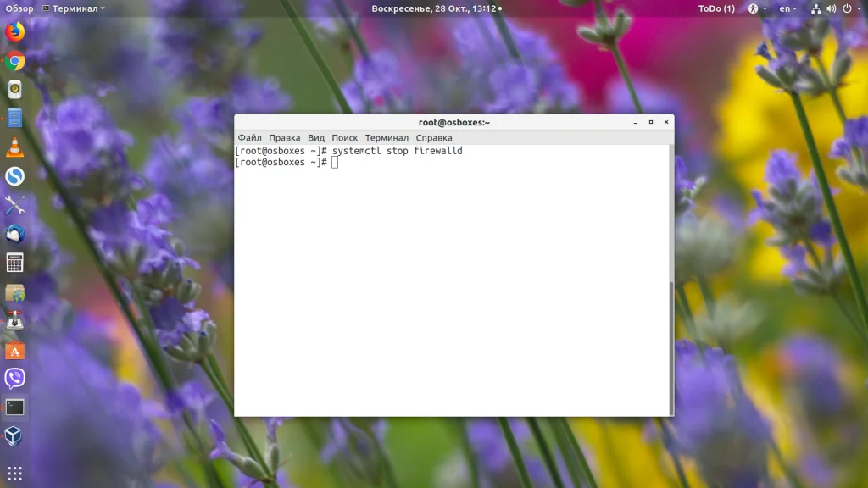
Task: Open VLC media player cone icon
Action: click(15, 147)
